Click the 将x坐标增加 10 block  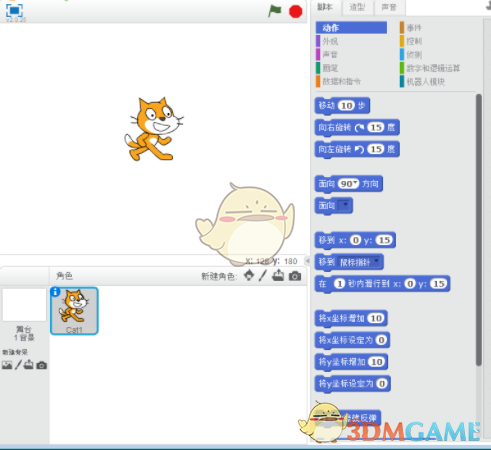(x=351, y=319)
